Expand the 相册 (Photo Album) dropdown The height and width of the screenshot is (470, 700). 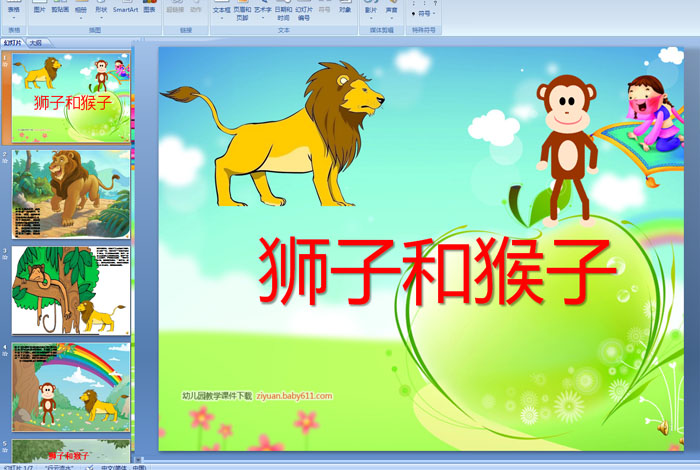[81, 10]
